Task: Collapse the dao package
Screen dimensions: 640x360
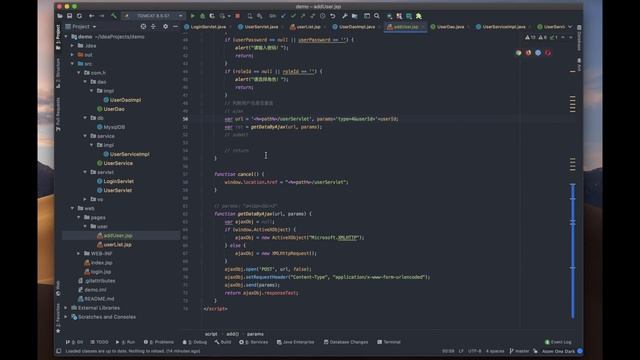Action: click(x=86, y=82)
